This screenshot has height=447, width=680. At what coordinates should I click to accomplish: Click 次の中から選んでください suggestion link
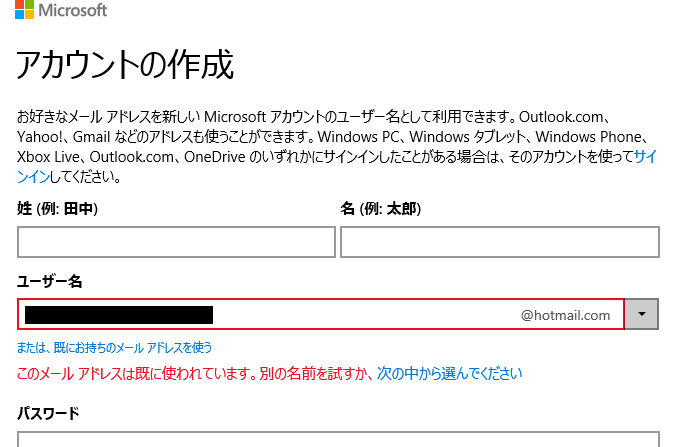[449, 373]
